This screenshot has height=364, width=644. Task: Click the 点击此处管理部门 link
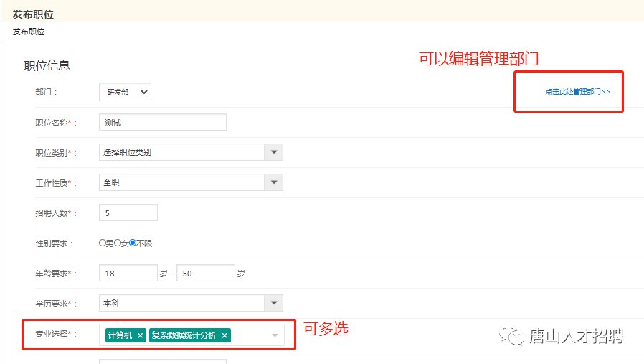click(x=577, y=92)
